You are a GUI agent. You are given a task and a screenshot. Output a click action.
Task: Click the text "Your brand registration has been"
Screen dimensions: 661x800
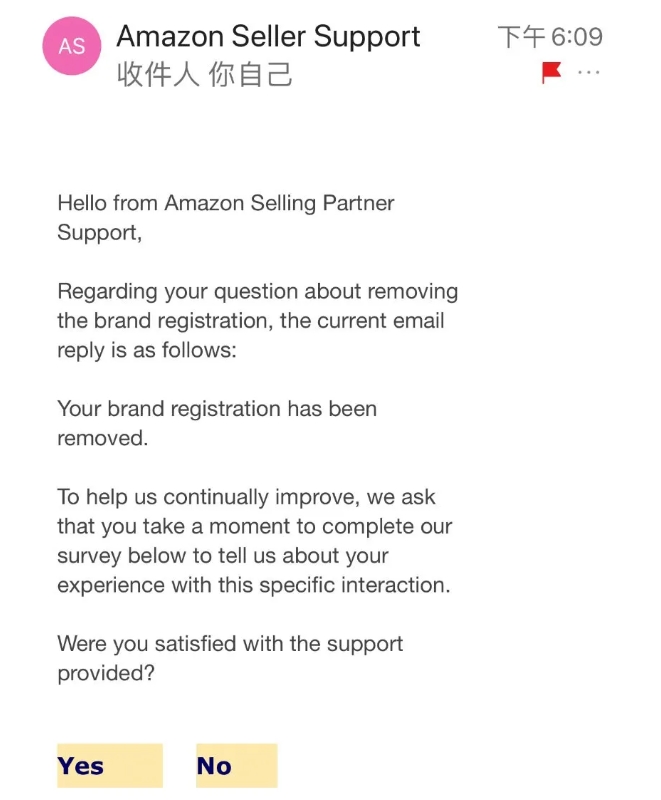coord(216,409)
